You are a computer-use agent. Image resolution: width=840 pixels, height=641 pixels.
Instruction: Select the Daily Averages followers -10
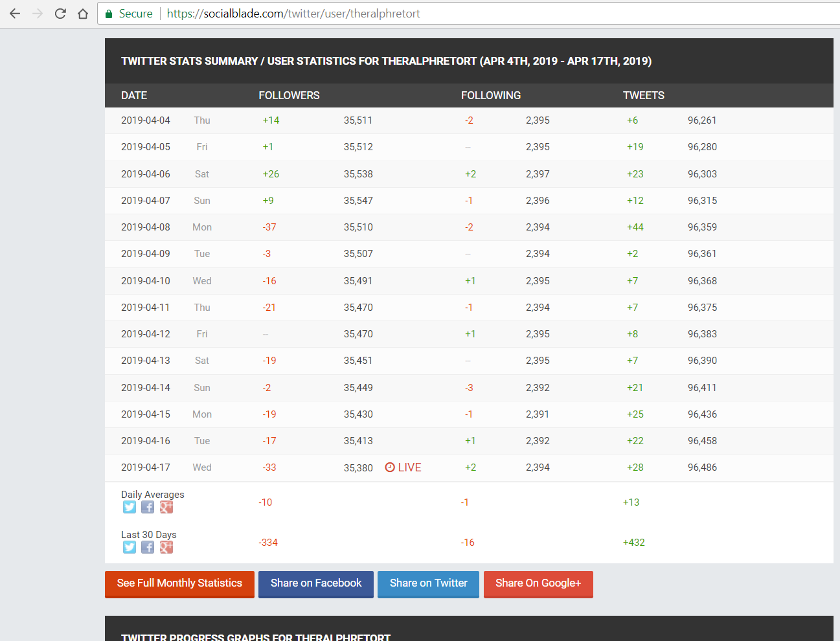click(x=266, y=502)
